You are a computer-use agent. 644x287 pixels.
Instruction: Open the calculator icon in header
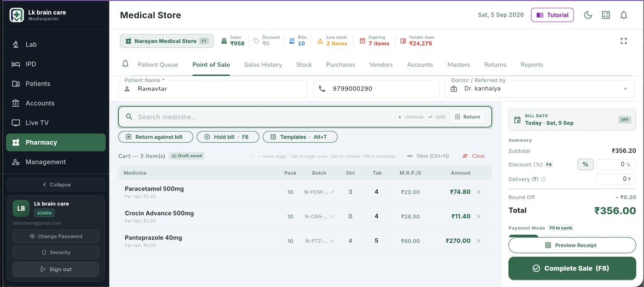click(x=606, y=15)
